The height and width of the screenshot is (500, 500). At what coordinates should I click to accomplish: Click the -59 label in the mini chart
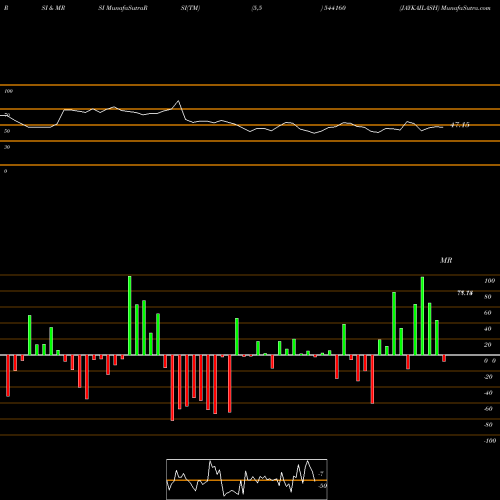click(322, 486)
